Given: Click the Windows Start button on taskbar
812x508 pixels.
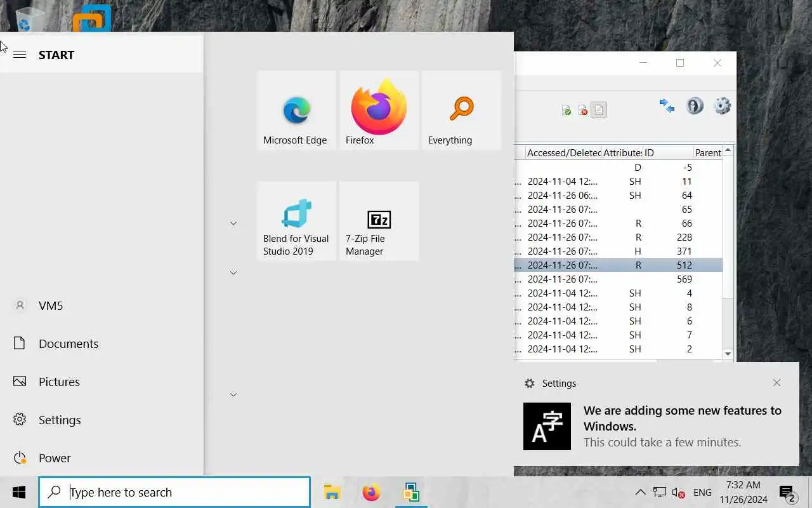Looking at the screenshot, I should click(18, 492).
